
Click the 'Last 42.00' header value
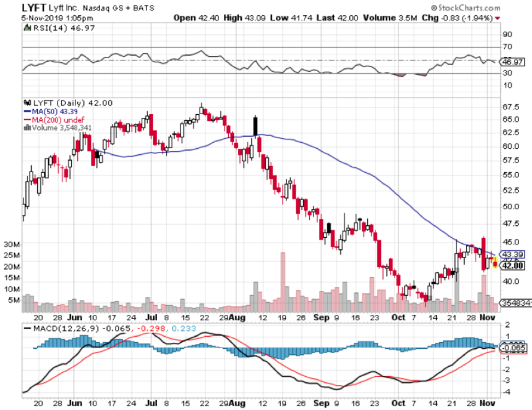point(337,17)
